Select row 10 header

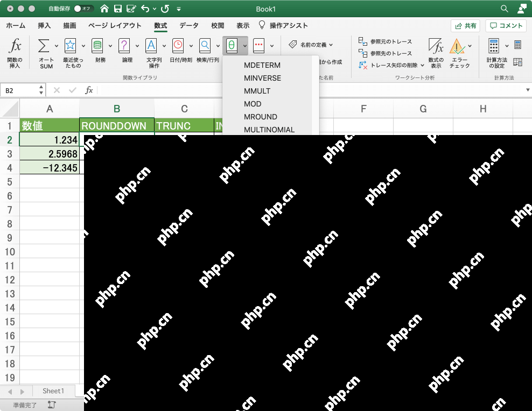pyautogui.click(x=10, y=252)
